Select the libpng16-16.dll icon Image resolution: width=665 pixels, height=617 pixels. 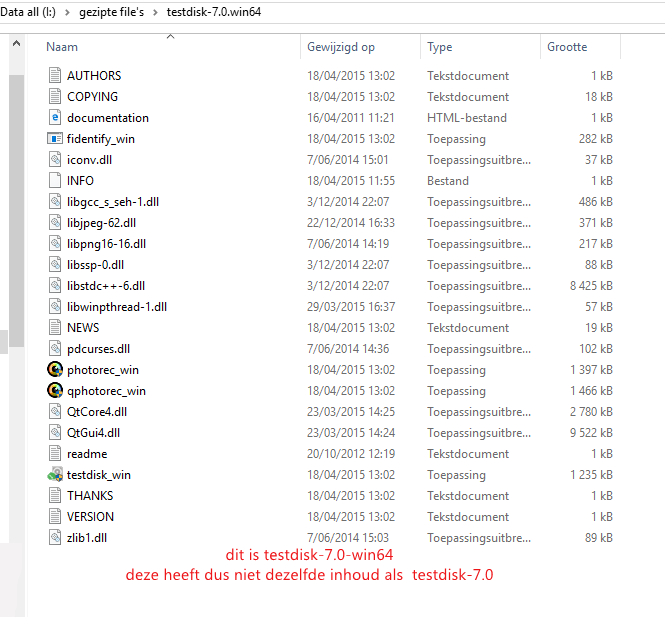[55, 243]
